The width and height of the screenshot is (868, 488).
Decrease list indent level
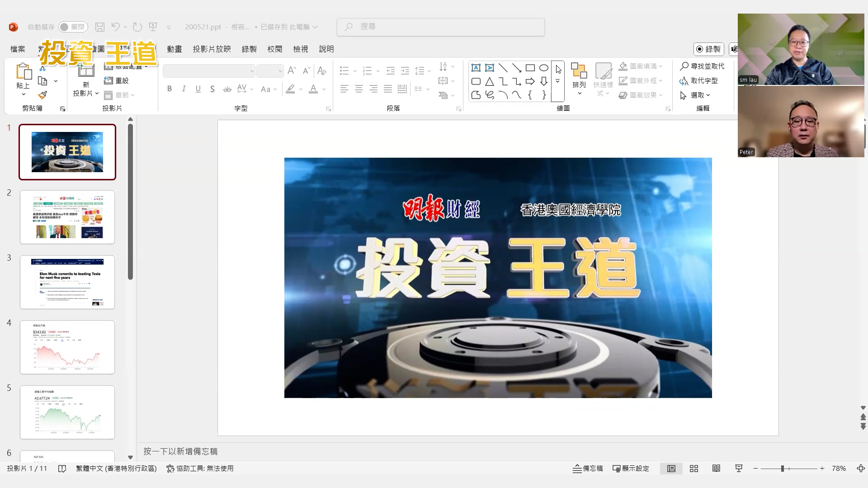pos(391,71)
